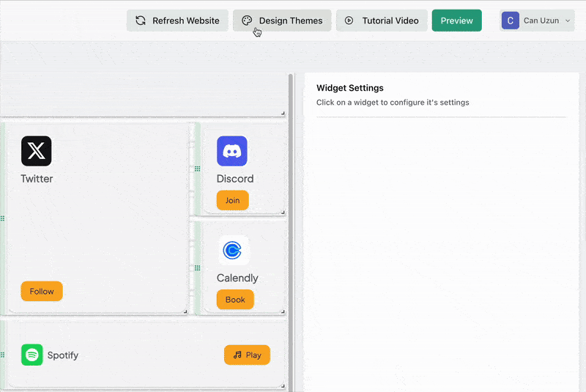This screenshot has height=392, width=586.
Task: Click the Join button in Discord widget
Action: click(232, 200)
